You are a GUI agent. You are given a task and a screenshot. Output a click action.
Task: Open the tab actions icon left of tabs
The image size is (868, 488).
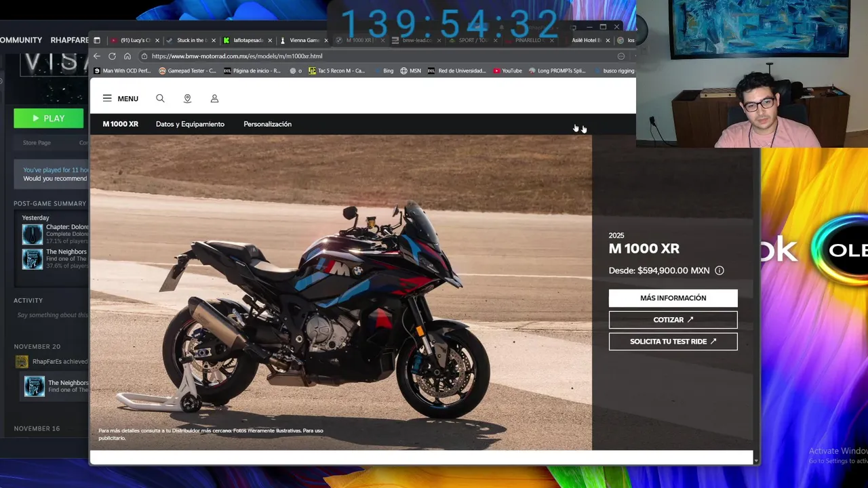coord(97,40)
